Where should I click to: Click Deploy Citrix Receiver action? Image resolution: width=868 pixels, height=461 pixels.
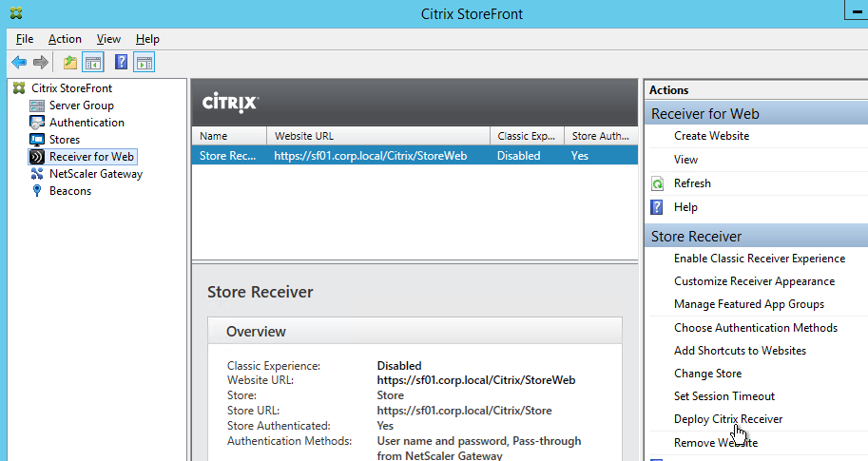coord(728,419)
